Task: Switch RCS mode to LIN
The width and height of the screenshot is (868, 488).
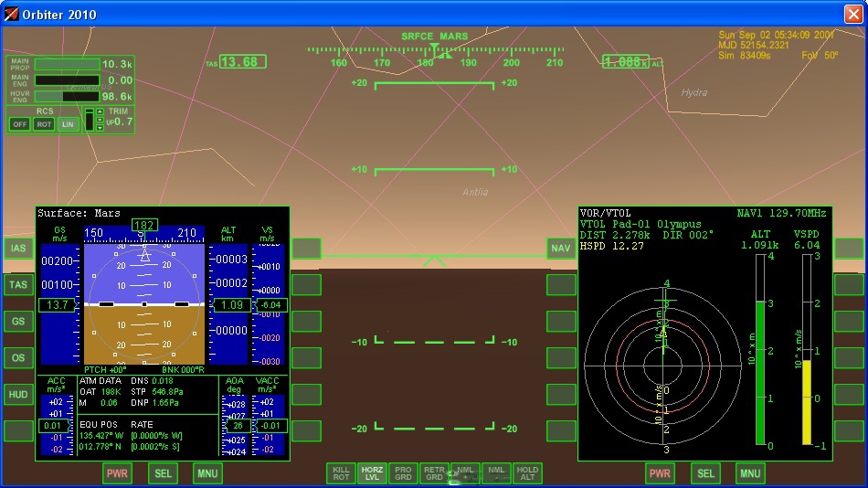Action: pyautogui.click(x=68, y=124)
